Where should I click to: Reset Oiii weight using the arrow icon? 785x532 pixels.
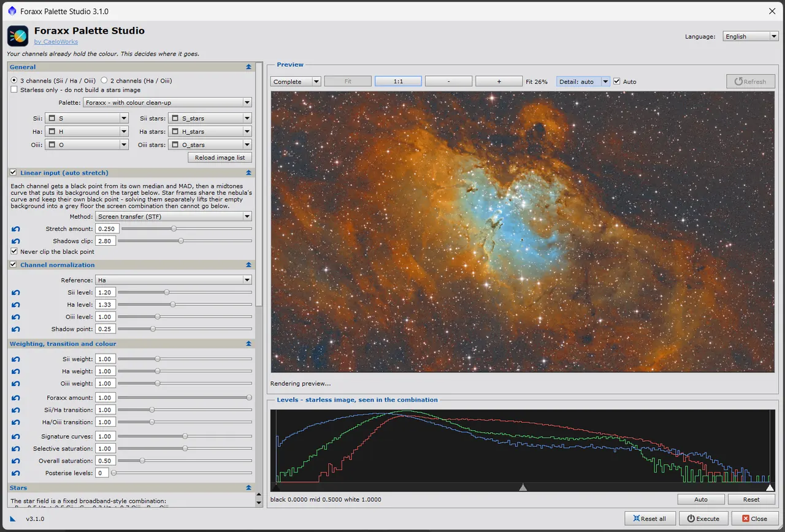pos(16,384)
